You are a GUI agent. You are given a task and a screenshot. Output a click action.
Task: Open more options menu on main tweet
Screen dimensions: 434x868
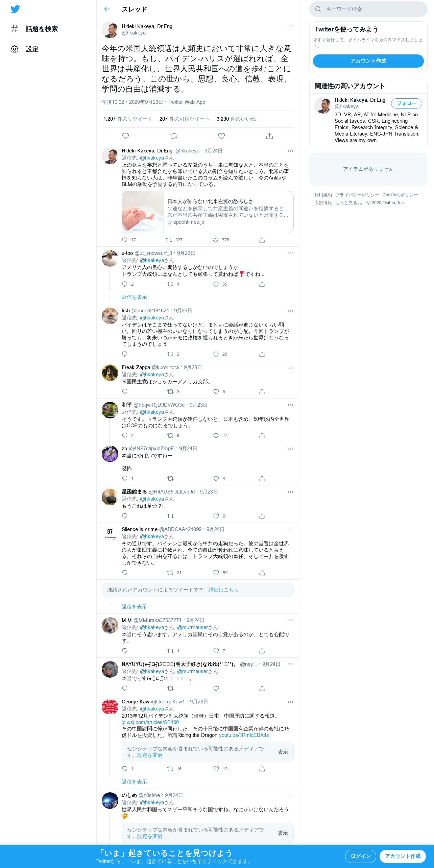290,26
